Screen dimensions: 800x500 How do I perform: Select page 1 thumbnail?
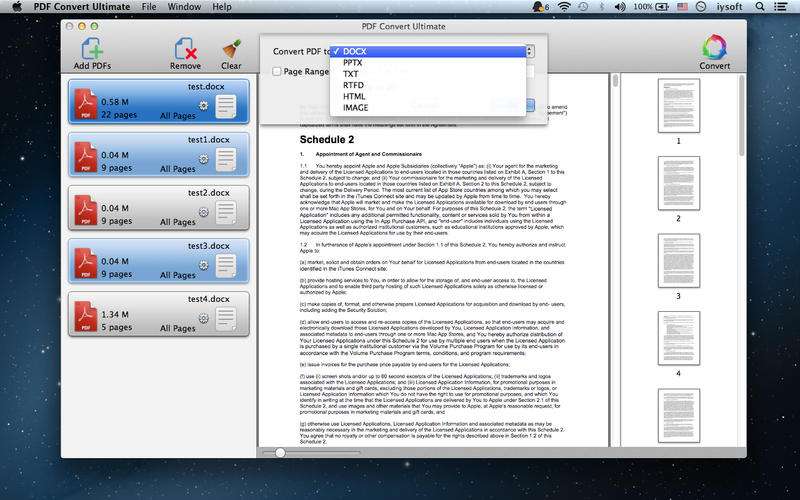point(679,106)
